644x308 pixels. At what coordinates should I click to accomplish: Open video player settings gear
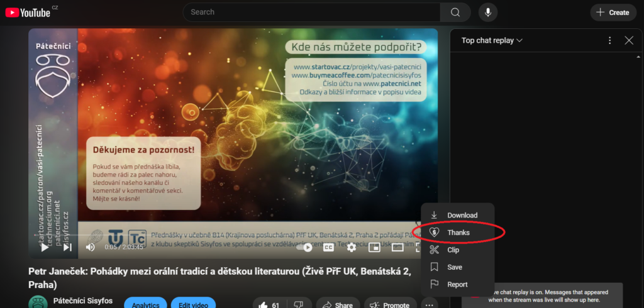click(351, 247)
